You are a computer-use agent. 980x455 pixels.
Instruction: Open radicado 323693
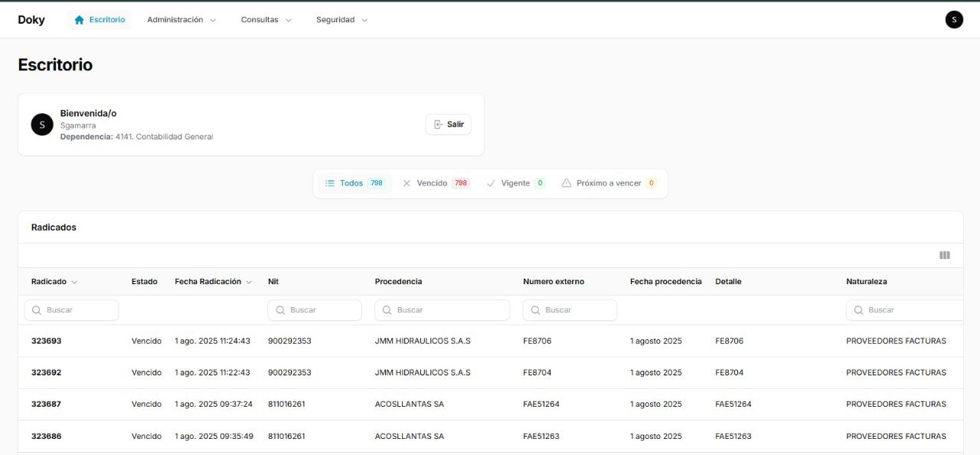(46, 341)
